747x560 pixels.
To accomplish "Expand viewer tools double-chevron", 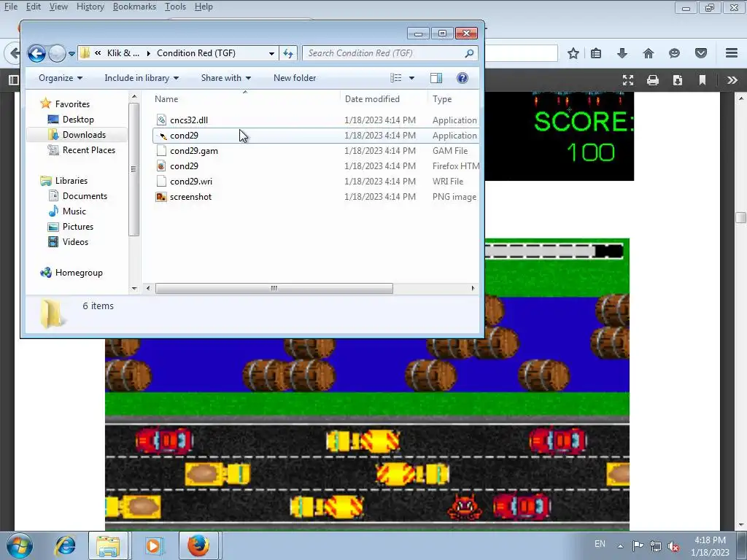I will click(x=732, y=80).
